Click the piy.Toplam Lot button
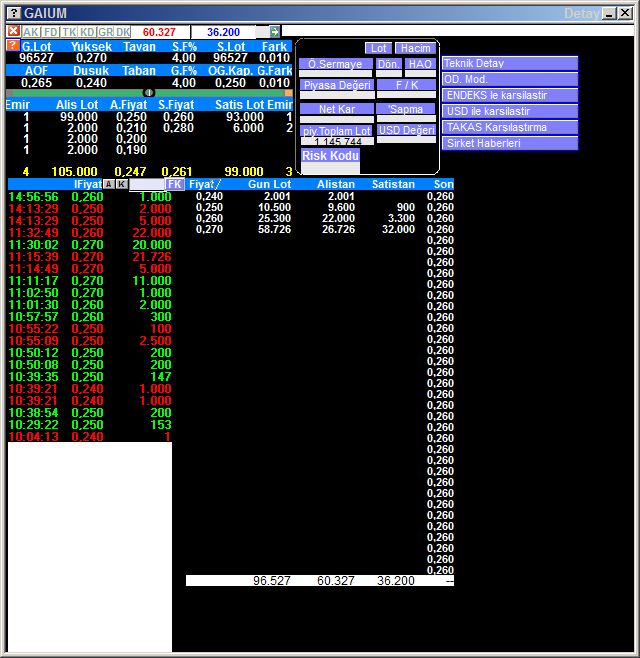Screen dimensions: 640x658 pos(337,131)
